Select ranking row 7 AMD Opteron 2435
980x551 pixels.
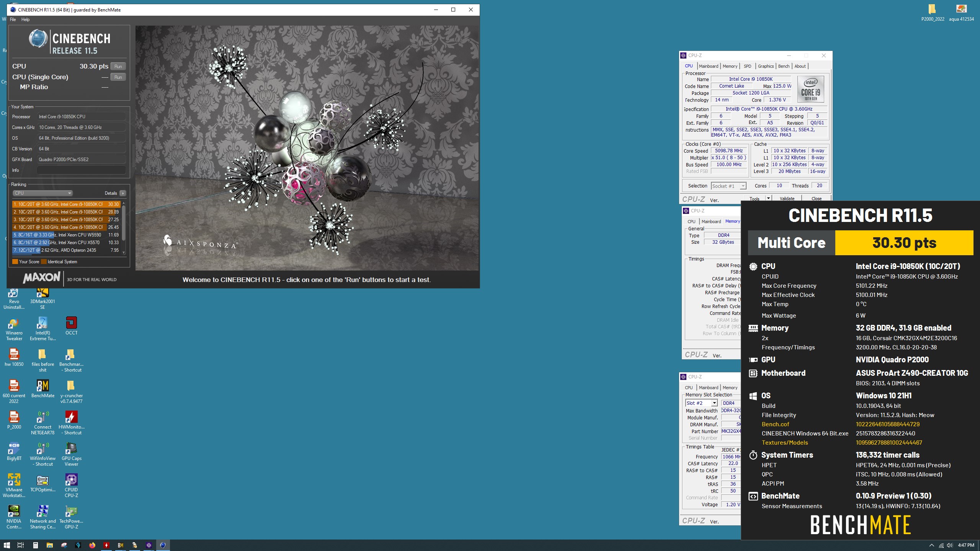pos(66,250)
